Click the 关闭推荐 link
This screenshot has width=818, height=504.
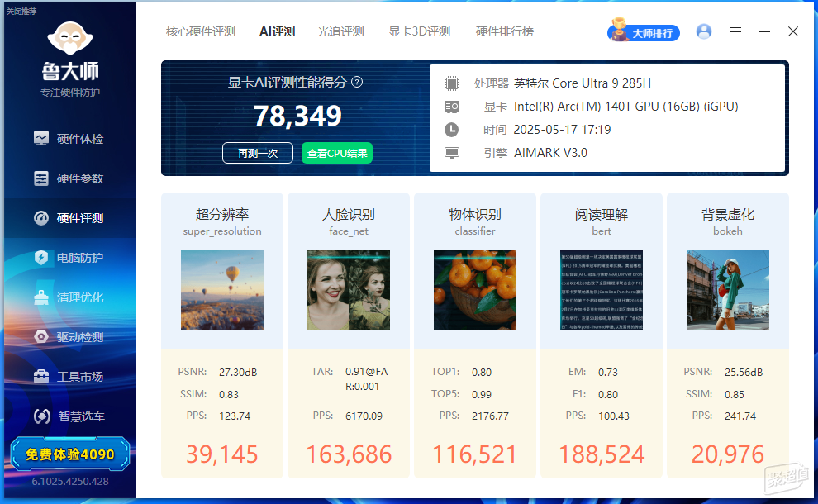pos(21,11)
